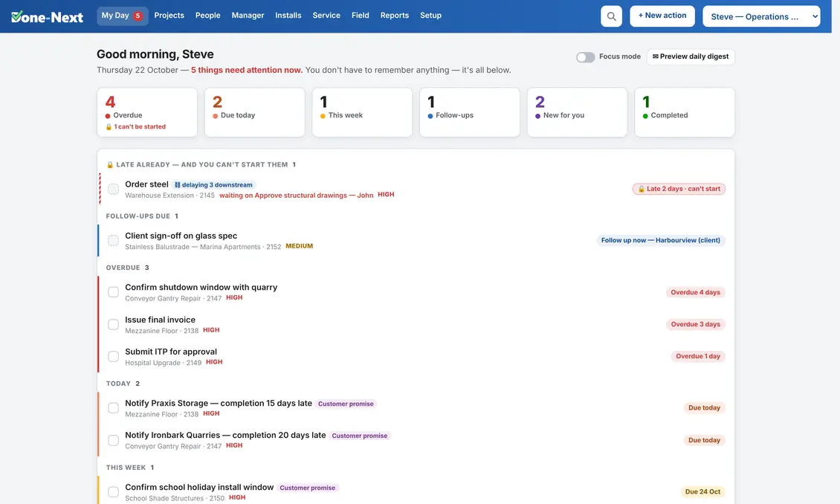Select the 'This week' summary card
Viewport: 840px width, 504px height.
pyautogui.click(x=362, y=112)
